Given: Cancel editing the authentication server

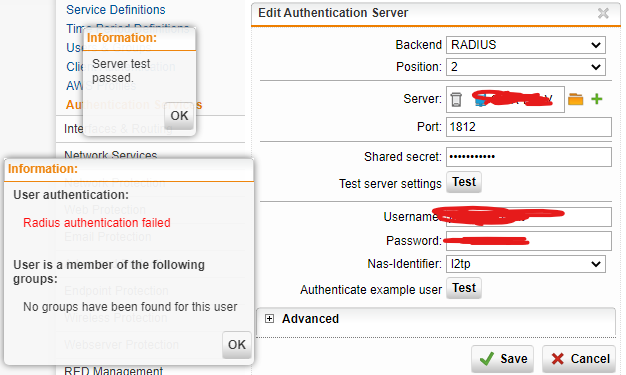Looking at the screenshot, I should coord(579,359).
